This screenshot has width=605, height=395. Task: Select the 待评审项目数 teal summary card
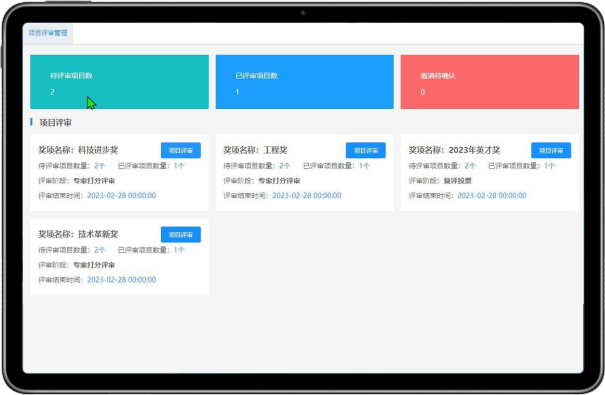(x=120, y=82)
